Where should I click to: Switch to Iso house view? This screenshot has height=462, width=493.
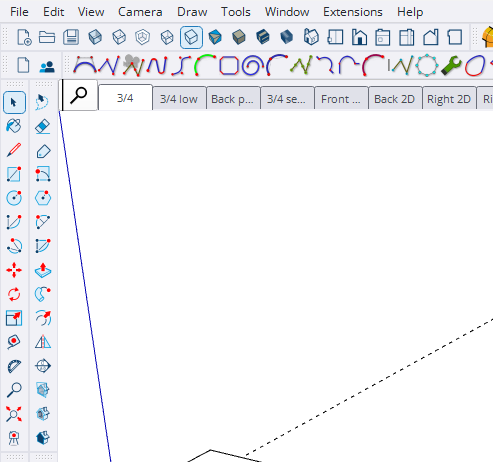coord(311,37)
